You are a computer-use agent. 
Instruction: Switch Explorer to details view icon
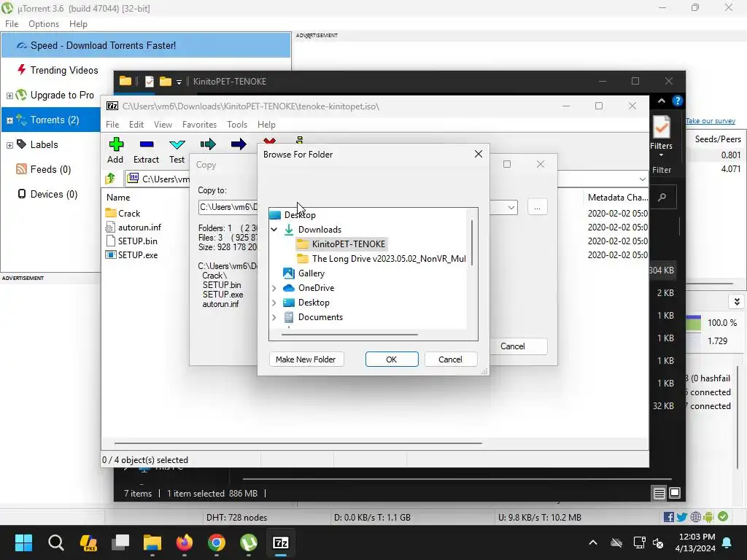(x=659, y=494)
